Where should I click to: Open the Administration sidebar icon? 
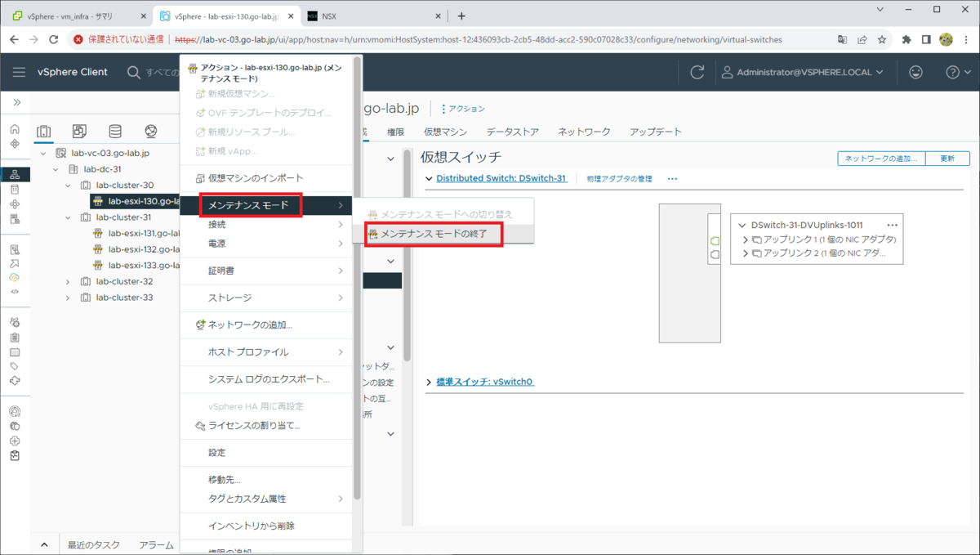(15, 322)
